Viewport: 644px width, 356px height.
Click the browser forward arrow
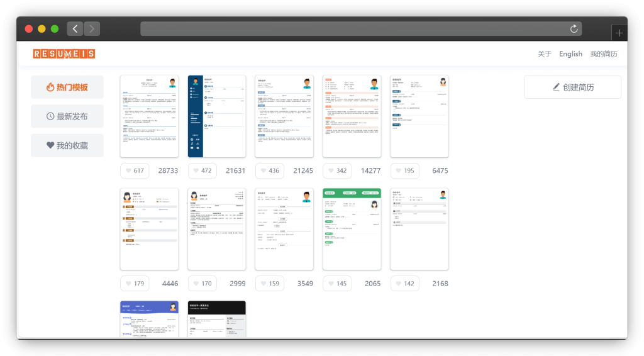click(x=92, y=28)
